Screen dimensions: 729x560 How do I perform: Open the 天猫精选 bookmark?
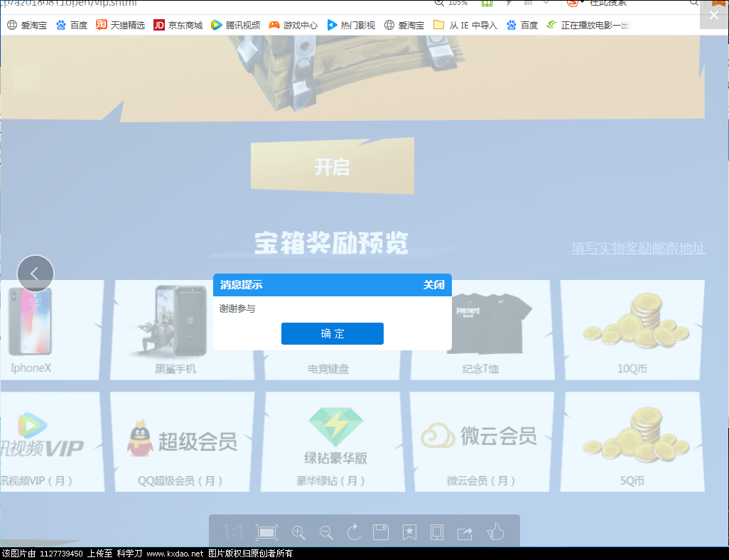point(120,25)
